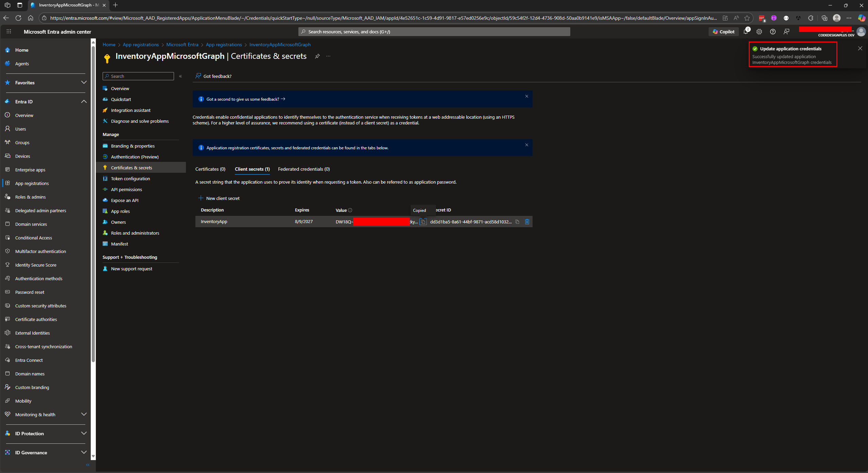
Task: Click Home breadcrumb link
Action: tap(109, 45)
